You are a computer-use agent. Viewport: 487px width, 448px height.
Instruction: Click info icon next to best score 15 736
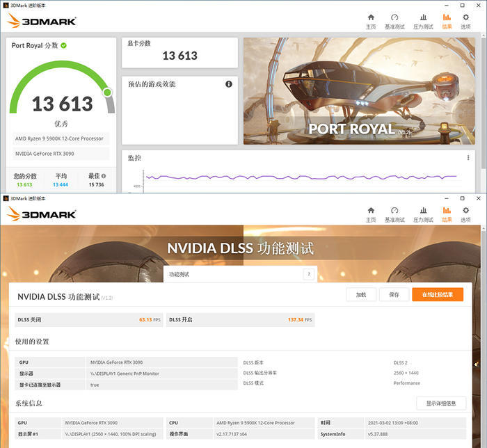click(104, 176)
